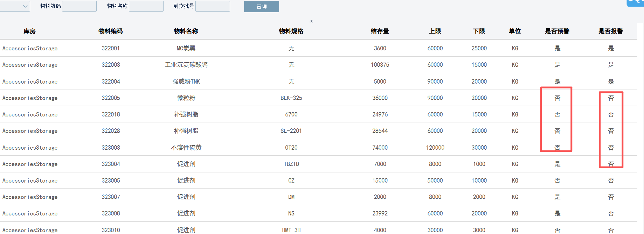Screen dimensions: 644x234
Task: Select material code 322018
Action: [x=111, y=114]
